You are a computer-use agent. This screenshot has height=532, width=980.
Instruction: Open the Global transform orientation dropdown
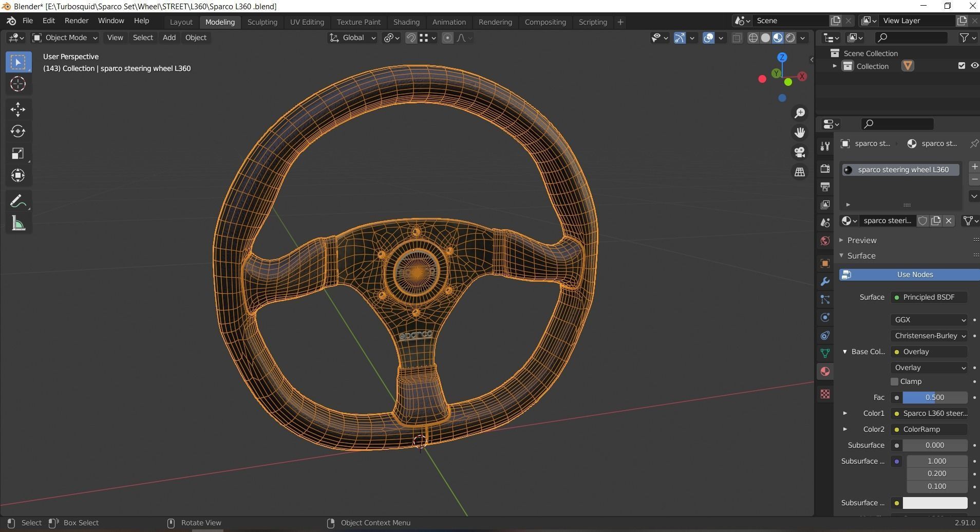(x=353, y=38)
